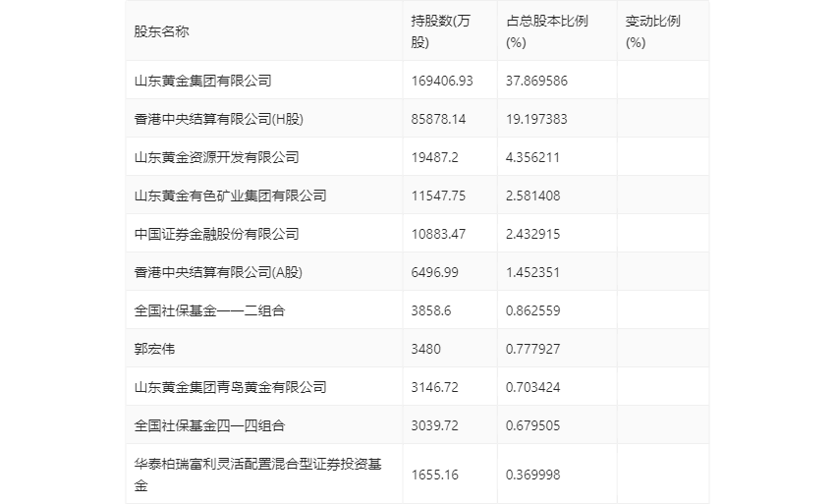Select shareholder 山东黄金资源开发有限公司

(x=216, y=157)
